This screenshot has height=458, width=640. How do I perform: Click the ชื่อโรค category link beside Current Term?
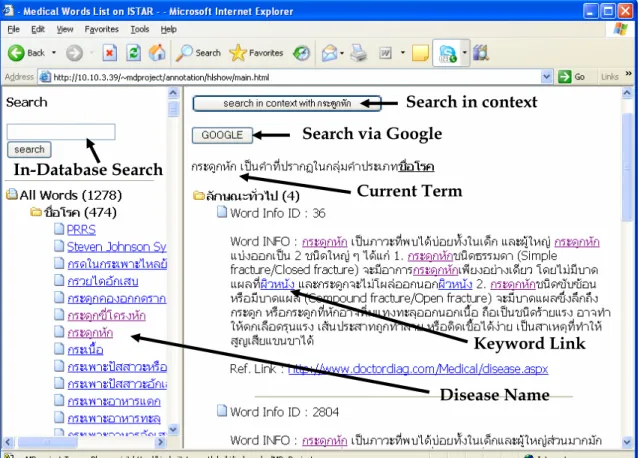click(416, 167)
